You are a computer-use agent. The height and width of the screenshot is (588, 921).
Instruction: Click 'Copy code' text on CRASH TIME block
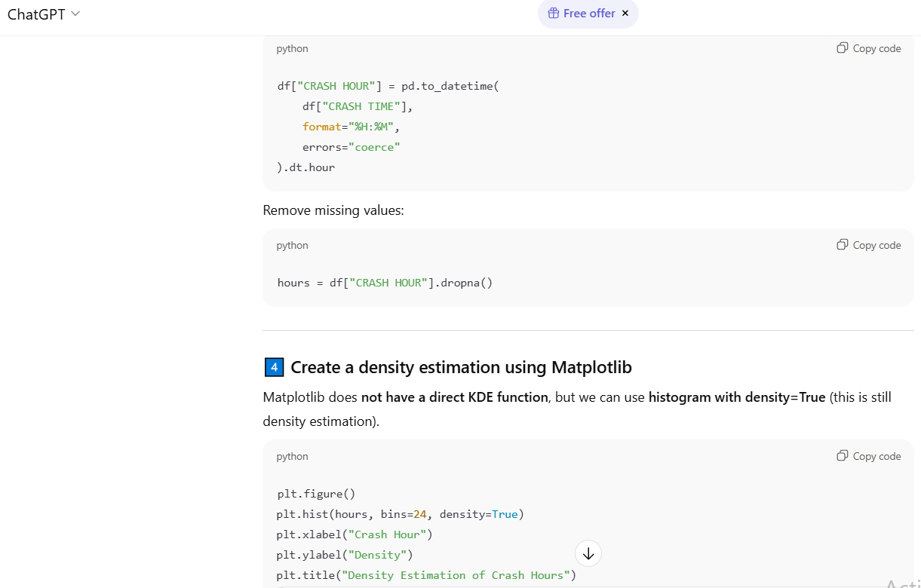click(876, 48)
